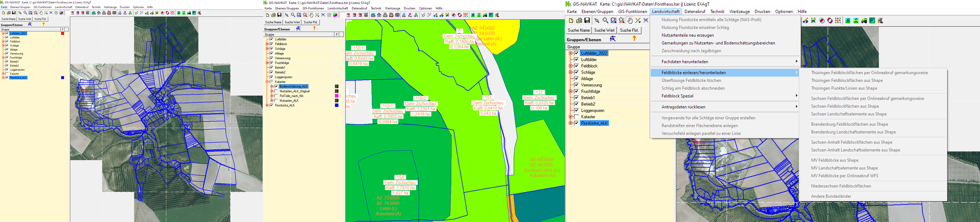
Task: Click the deer icon in right window toolbar
Action: (x=880, y=21)
